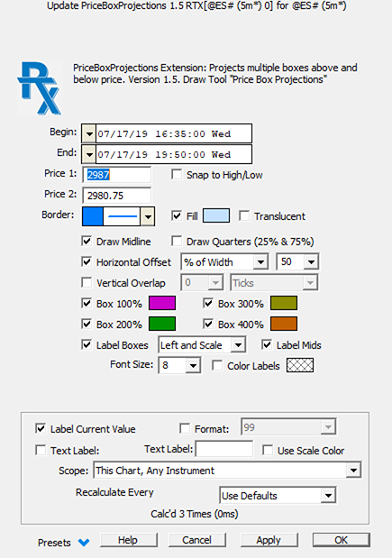Open the Left and Scale dropdown
The width and height of the screenshot is (392, 558).
(202, 345)
